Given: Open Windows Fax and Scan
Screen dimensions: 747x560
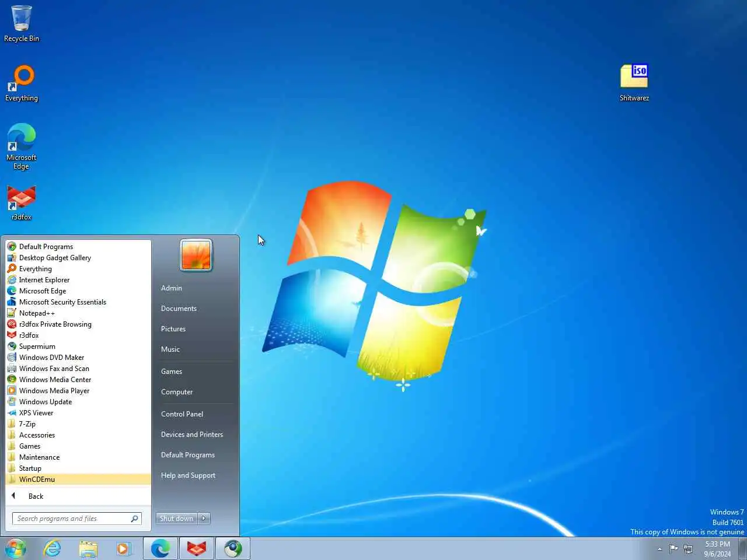Looking at the screenshot, I should (x=78, y=369).
